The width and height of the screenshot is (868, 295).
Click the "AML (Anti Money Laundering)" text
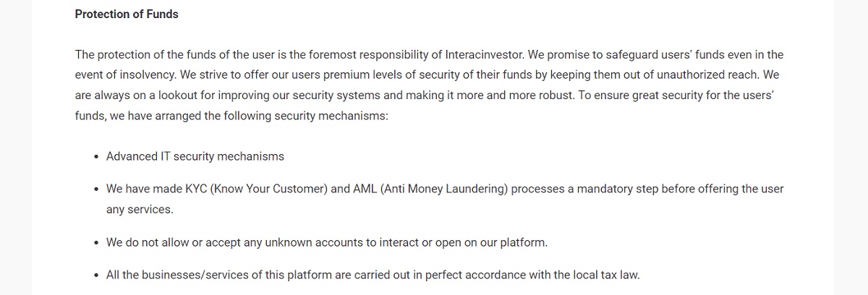(x=431, y=189)
